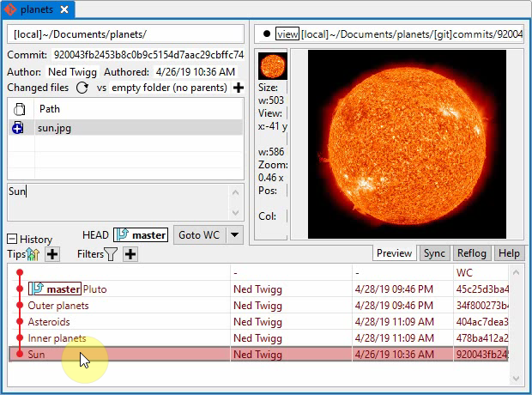Click the sun thumbnail preview
Screen dimensions: 532x395
click(273, 66)
